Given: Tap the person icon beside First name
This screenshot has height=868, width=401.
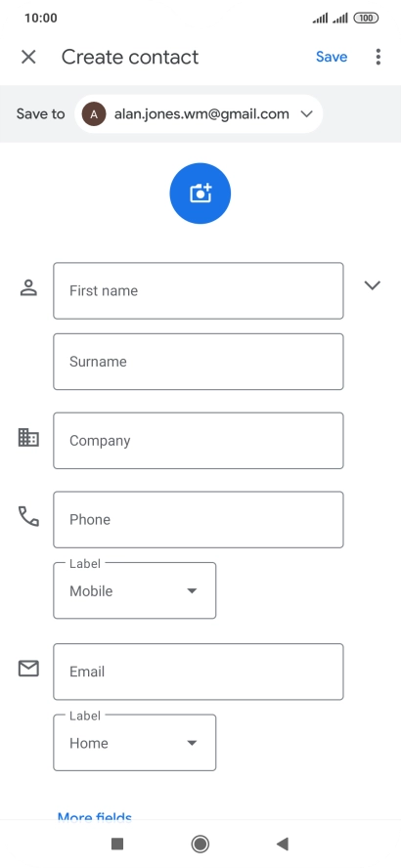Looking at the screenshot, I should tap(28, 288).
